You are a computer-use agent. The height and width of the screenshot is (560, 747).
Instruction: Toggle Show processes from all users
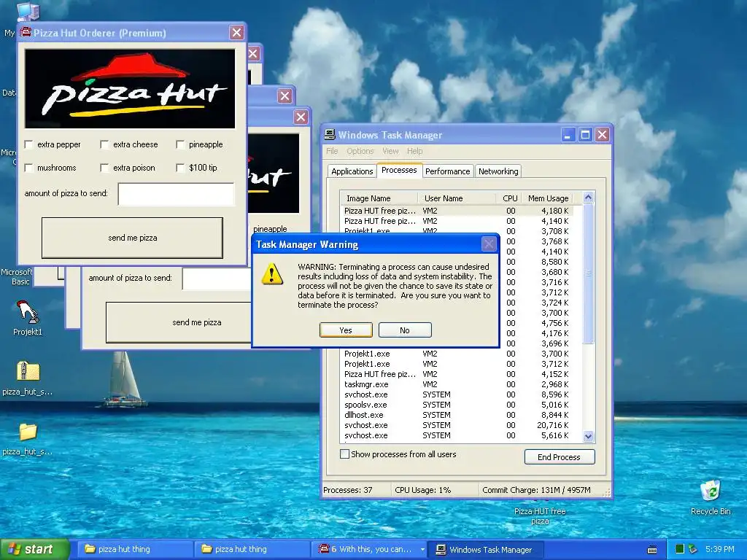[x=344, y=454]
